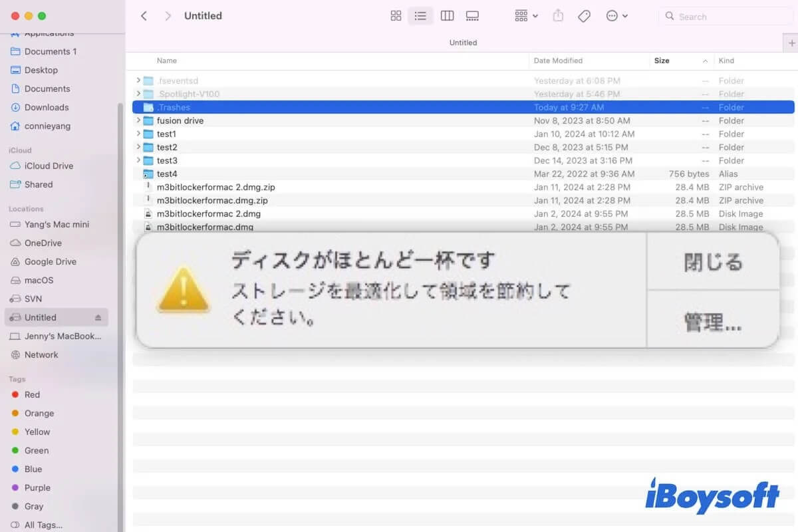Switch to gallery view
Image resolution: width=798 pixels, height=532 pixels.
pyautogui.click(x=472, y=15)
